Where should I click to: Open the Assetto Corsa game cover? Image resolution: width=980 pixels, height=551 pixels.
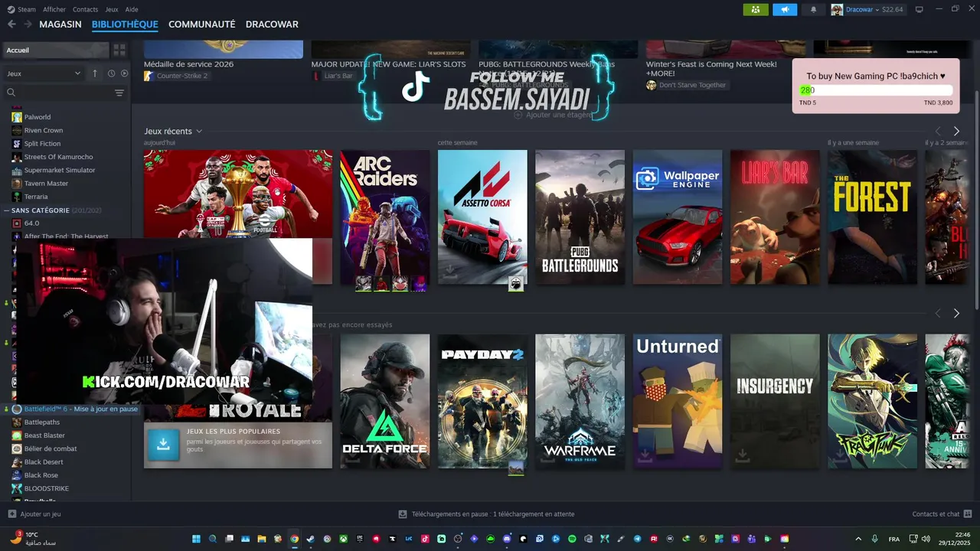click(482, 217)
